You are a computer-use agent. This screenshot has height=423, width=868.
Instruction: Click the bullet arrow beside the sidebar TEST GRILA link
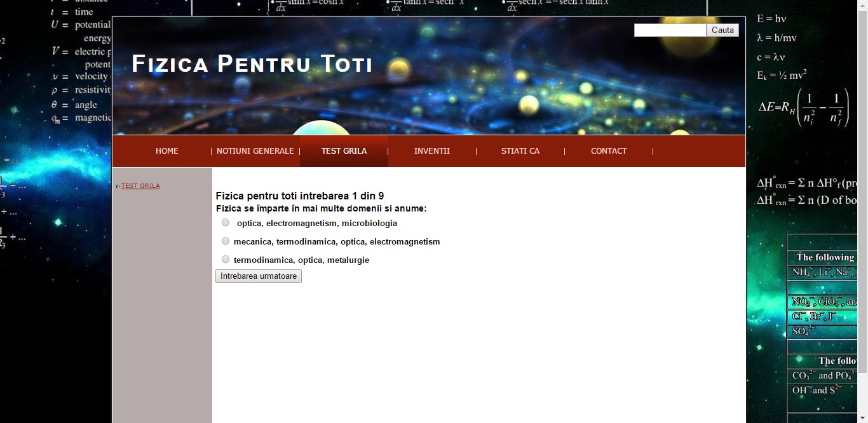pyautogui.click(x=118, y=187)
